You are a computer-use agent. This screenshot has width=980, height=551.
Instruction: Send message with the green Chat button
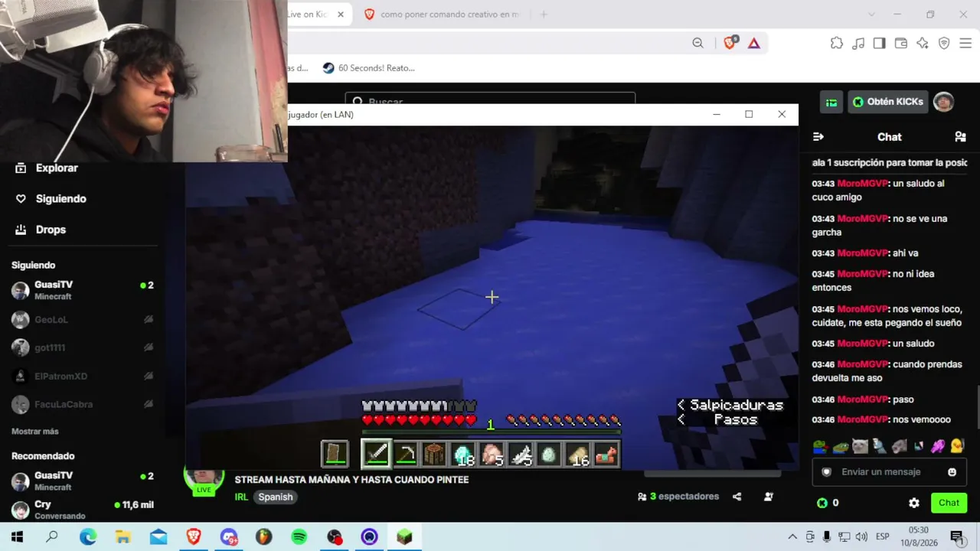pos(949,503)
